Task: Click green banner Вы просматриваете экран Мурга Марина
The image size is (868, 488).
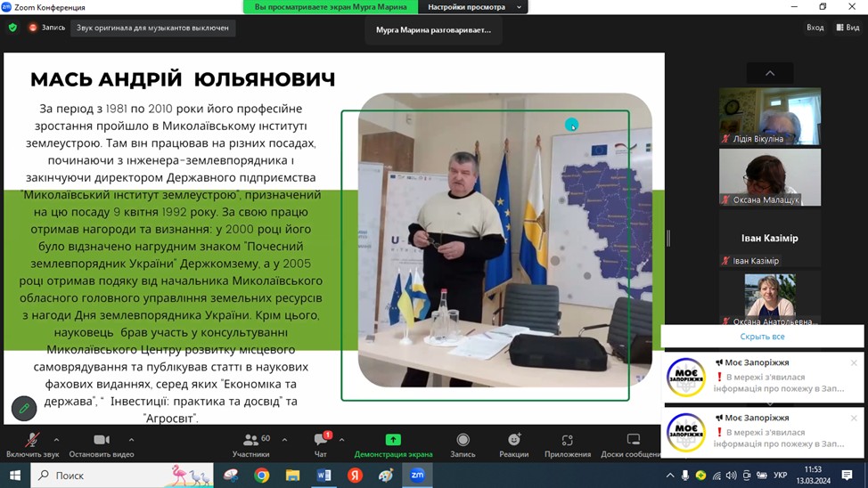Action: 331,7
